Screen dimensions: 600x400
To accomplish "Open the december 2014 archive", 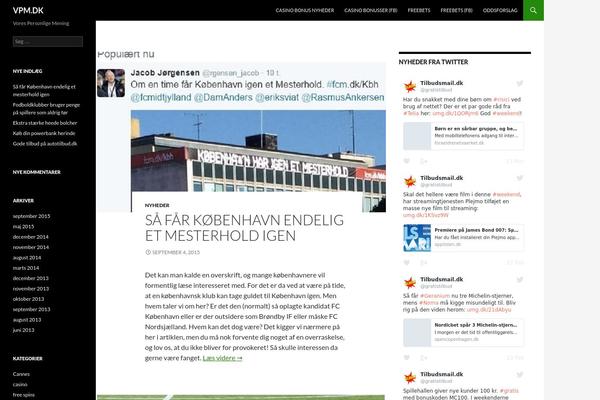I will (31, 237).
